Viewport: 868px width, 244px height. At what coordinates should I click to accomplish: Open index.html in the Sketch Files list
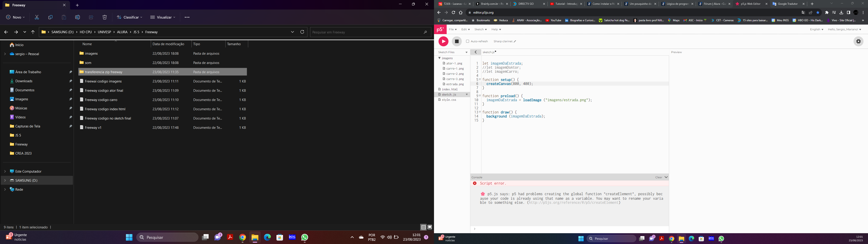pos(450,89)
